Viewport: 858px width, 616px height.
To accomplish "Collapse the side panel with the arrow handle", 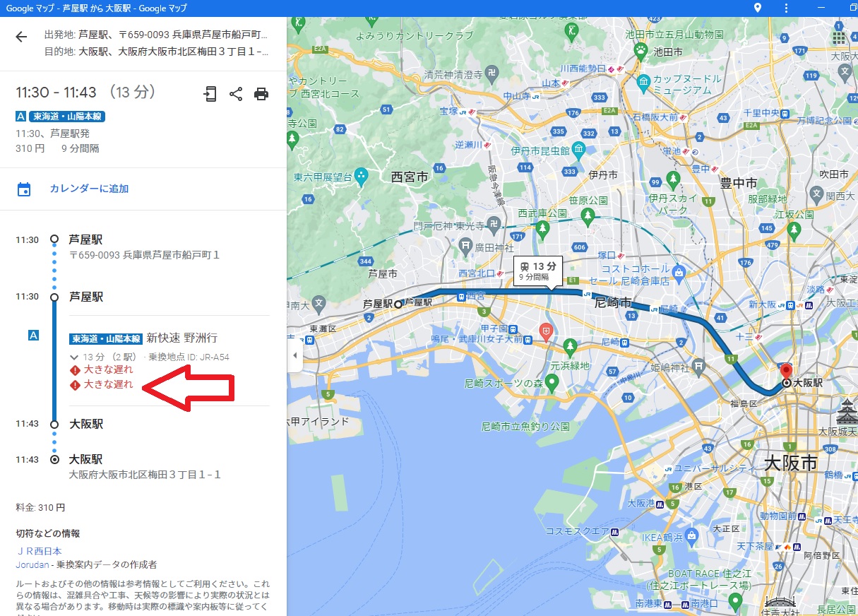I will pyautogui.click(x=295, y=355).
